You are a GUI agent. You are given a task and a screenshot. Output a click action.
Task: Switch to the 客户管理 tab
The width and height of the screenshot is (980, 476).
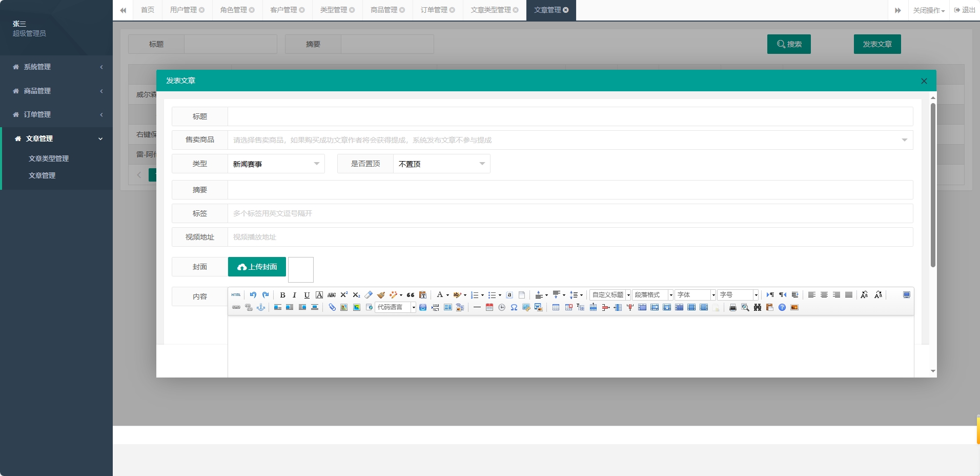(x=288, y=10)
